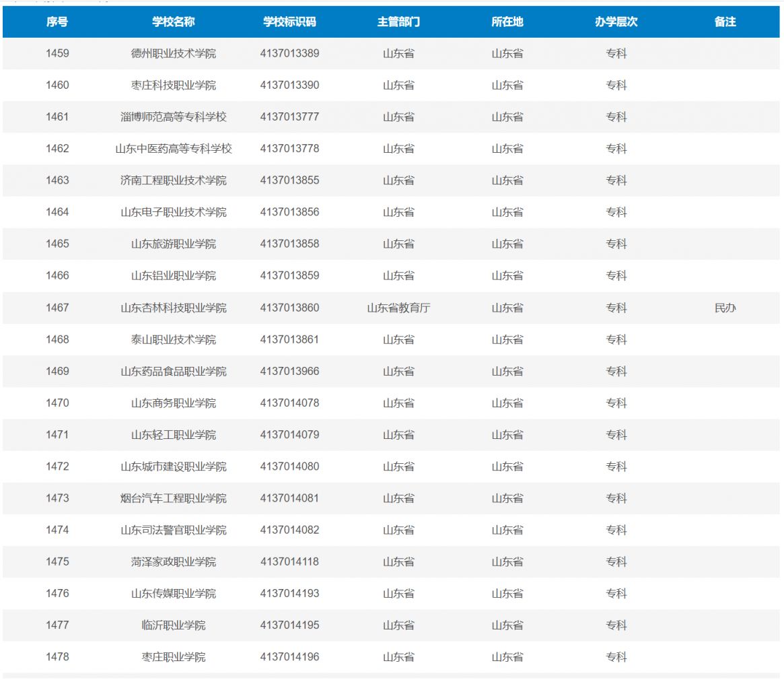Select school name 山东杏林科技职业学院
The width and height of the screenshot is (784, 688).
173,308
